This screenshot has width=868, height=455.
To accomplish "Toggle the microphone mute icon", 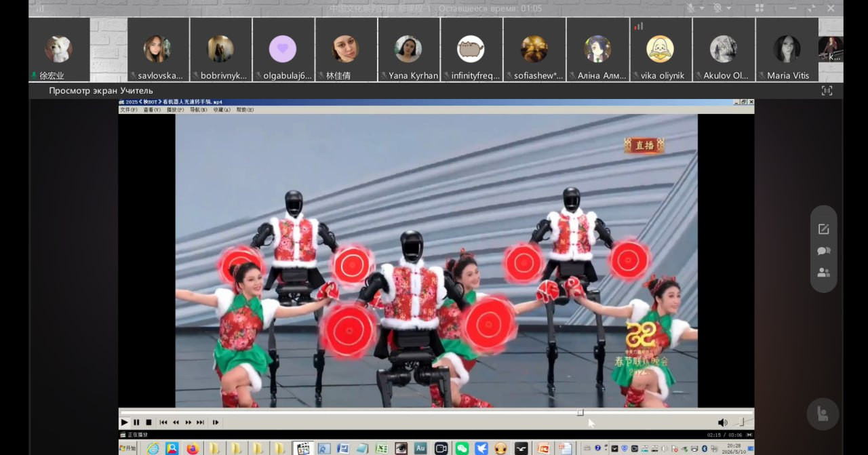I will [690, 8].
